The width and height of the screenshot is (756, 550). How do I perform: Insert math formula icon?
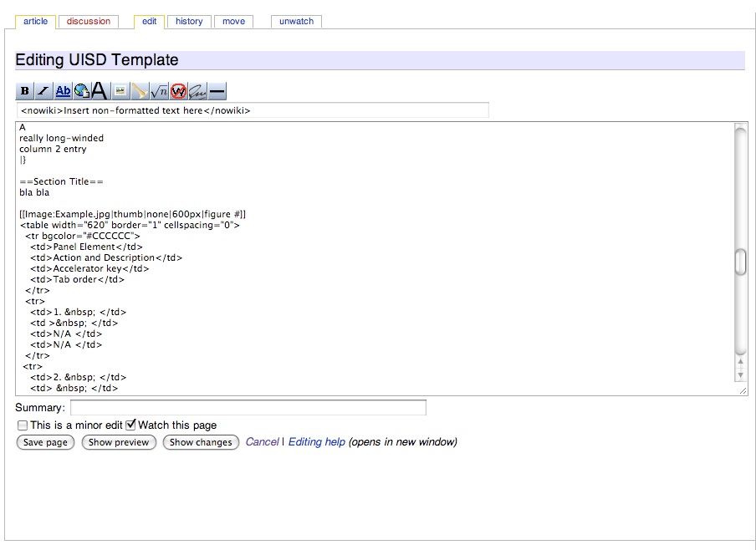[159, 91]
